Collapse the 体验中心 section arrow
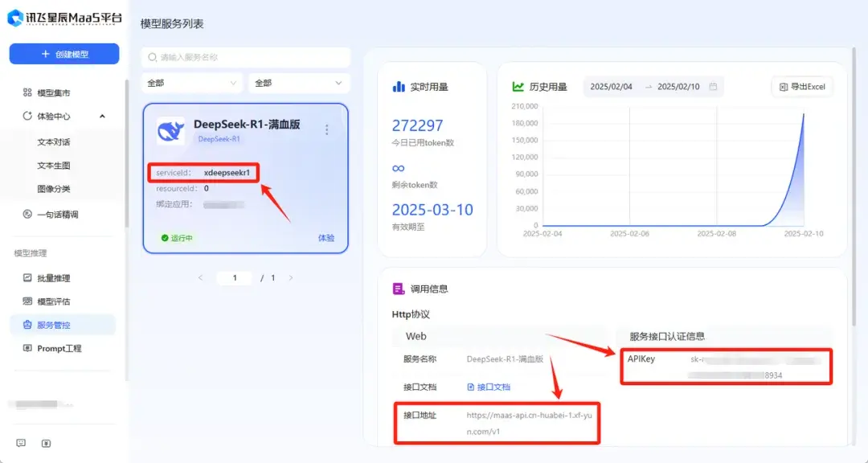This screenshot has width=868, height=463. click(x=102, y=117)
